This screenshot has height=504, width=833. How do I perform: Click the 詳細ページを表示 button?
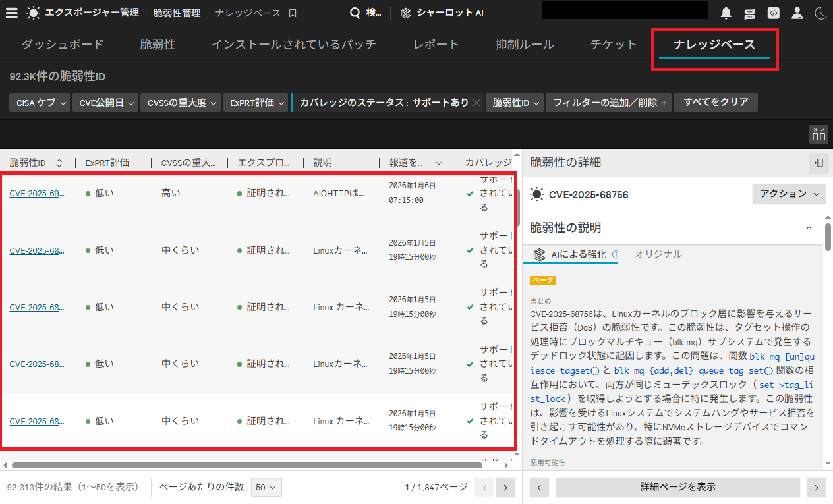click(x=677, y=487)
